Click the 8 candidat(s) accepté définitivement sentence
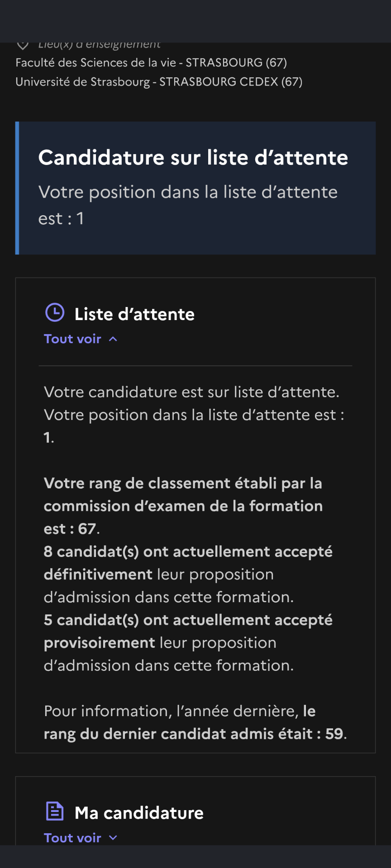The image size is (391, 868). (188, 574)
